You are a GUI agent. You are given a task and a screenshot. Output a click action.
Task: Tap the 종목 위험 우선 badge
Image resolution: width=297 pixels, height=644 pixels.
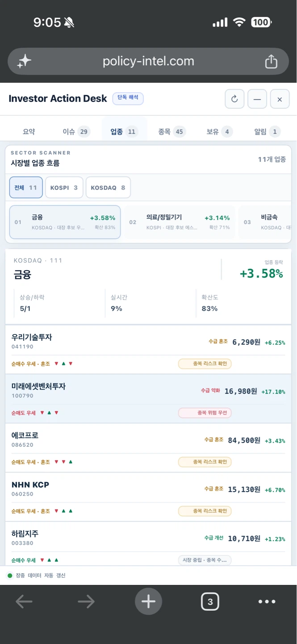(x=205, y=413)
